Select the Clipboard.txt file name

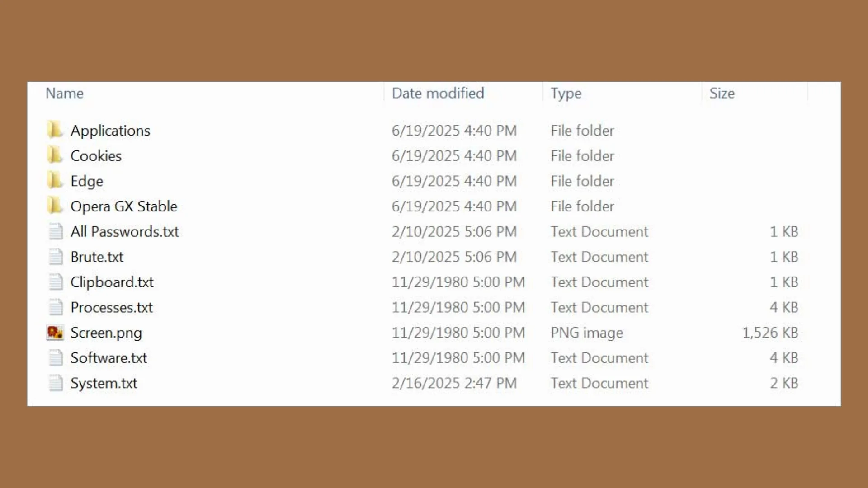pos(112,282)
